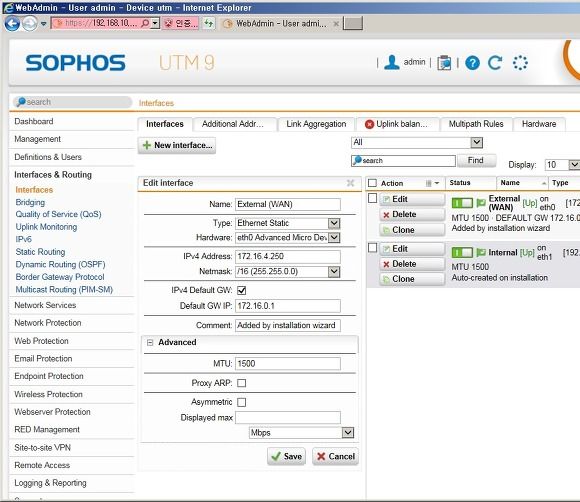Click the dotted circle activity icon
The width and height of the screenshot is (580, 502).
pyautogui.click(x=520, y=63)
